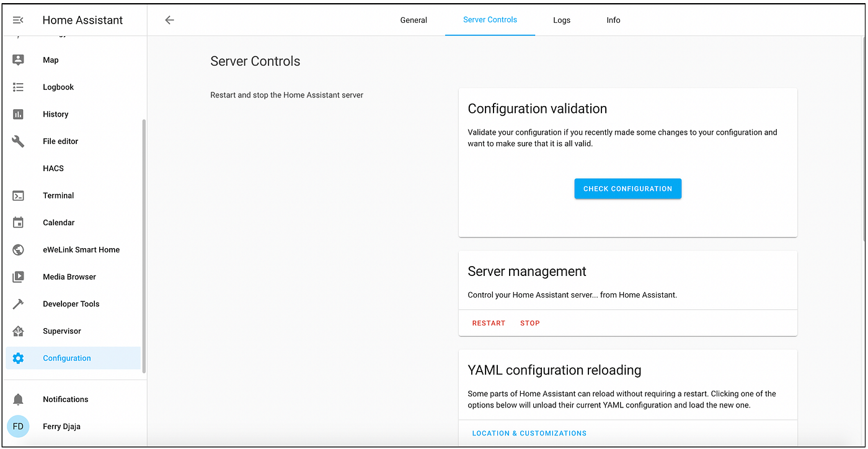The height and width of the screenshot is (449, 868).
Task: Reload Location & Customizations YAML
Action: tap(529, 433)
